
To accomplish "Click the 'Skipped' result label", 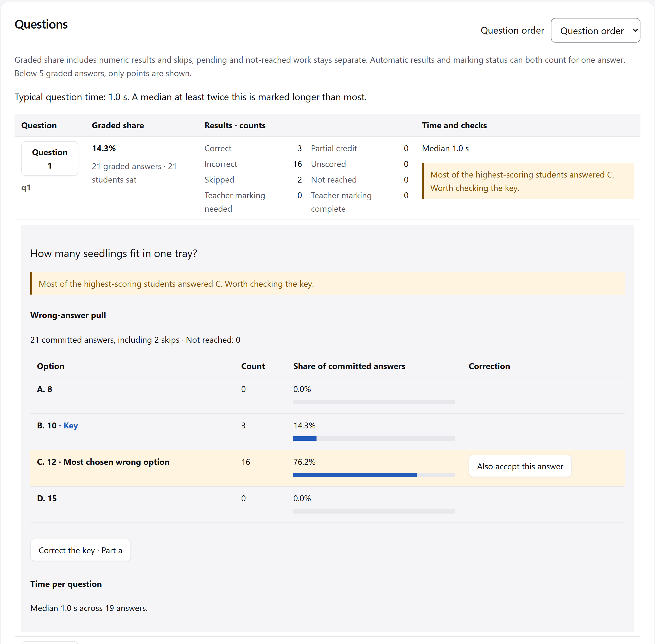I will (219, 179).
